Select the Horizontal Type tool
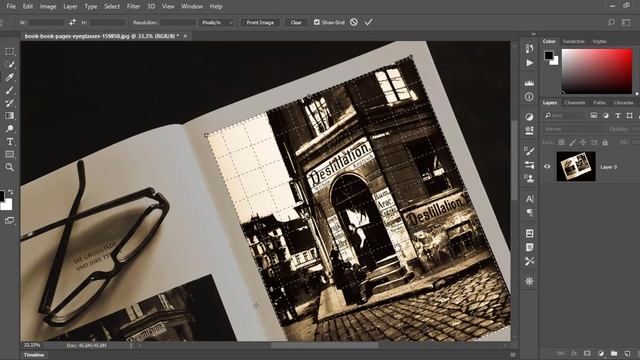Viewport: 640px width, 360px height. [x=9, y=142]
